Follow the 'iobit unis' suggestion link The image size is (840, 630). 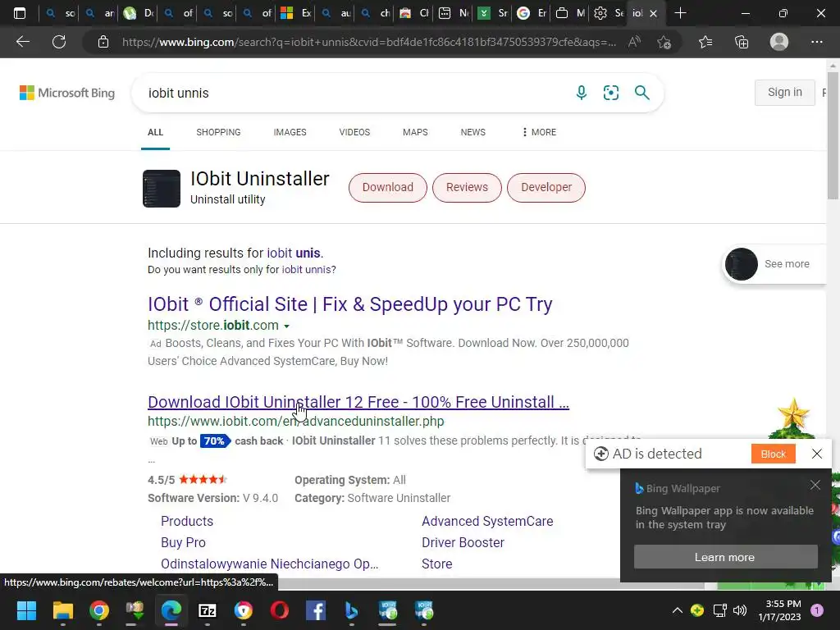pos(294,253)
